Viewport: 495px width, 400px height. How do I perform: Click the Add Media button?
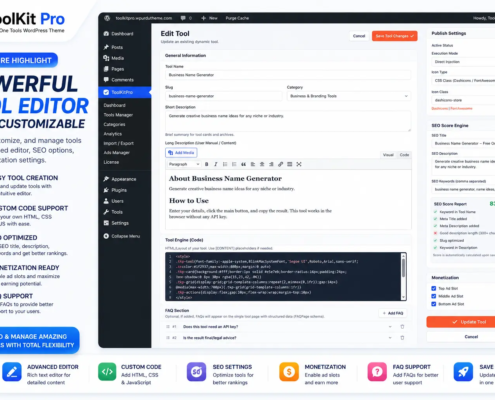click(x=181, y=153)
